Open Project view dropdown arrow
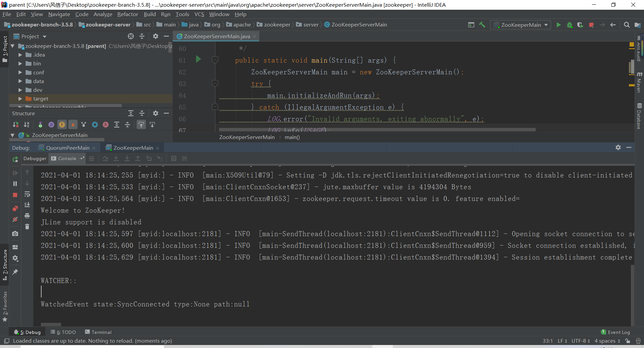644x348 pixels. [45, 37]
